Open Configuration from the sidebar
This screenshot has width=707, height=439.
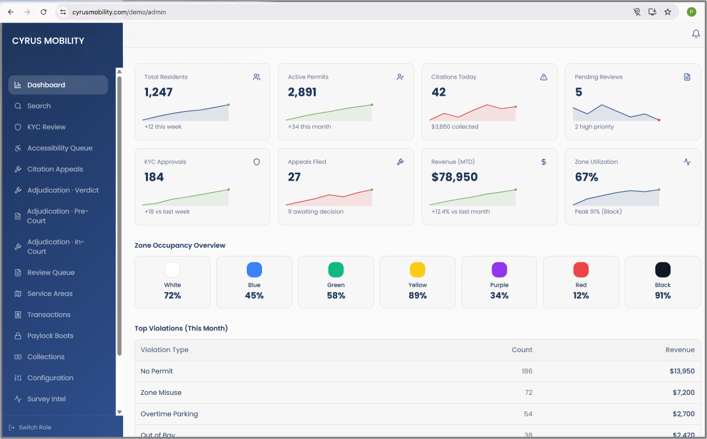[58, 378]
